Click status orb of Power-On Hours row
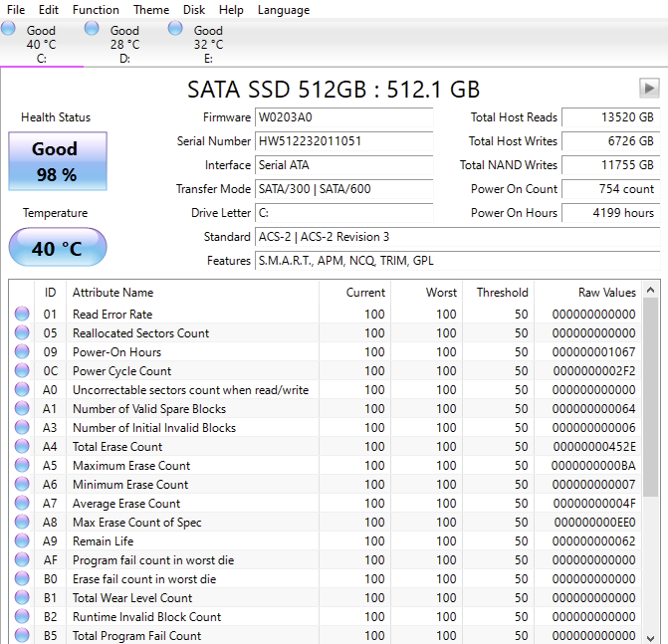Screen dimensions: 668x644 pos(22,351)
